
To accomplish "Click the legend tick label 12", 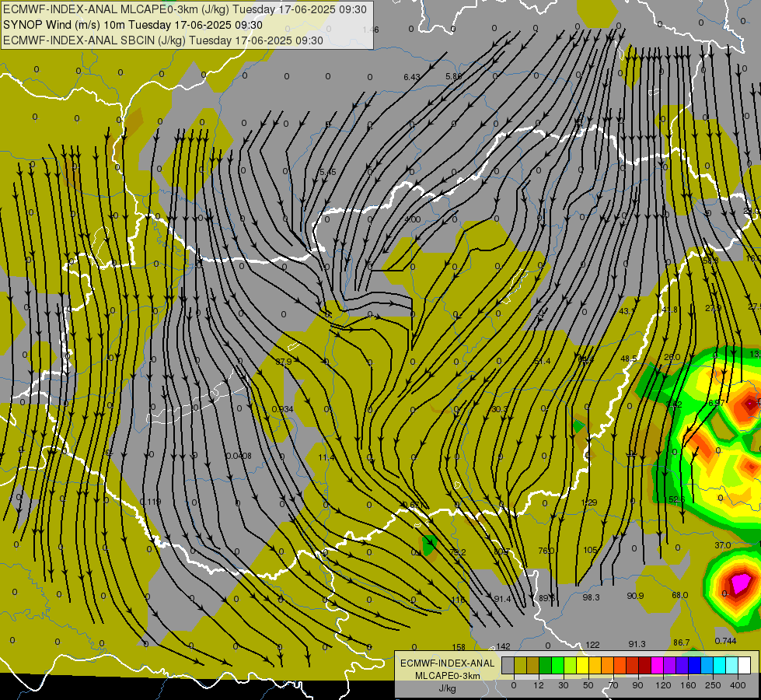I will click(539, 685).
